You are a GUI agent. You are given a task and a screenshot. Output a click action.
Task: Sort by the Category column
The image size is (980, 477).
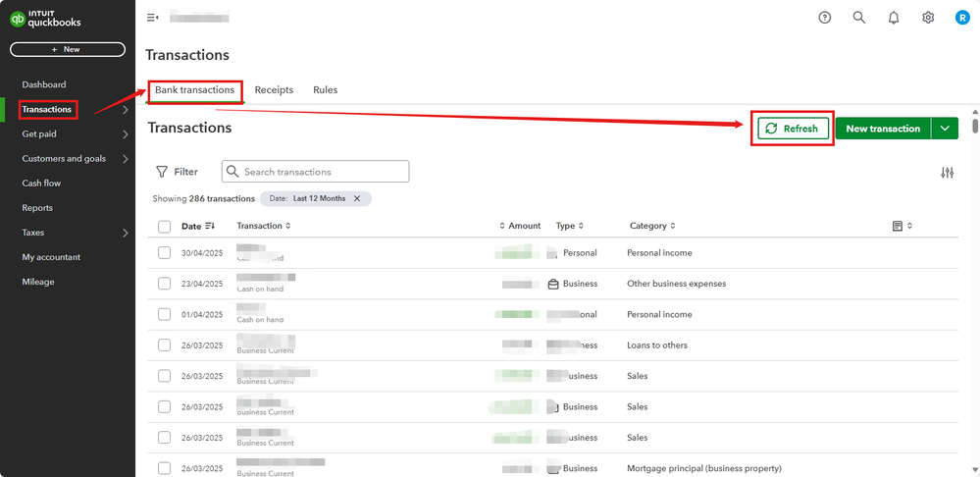point(652,226)
